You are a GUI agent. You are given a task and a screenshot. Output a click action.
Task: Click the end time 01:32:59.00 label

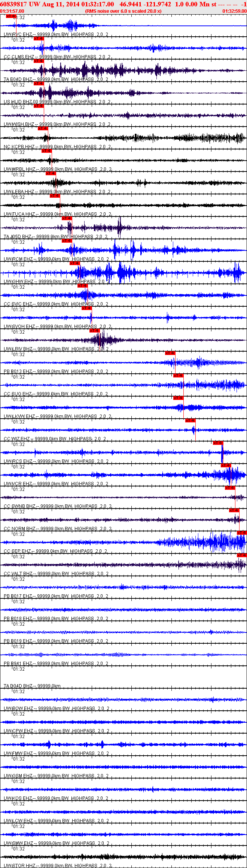tap(235, 11)
